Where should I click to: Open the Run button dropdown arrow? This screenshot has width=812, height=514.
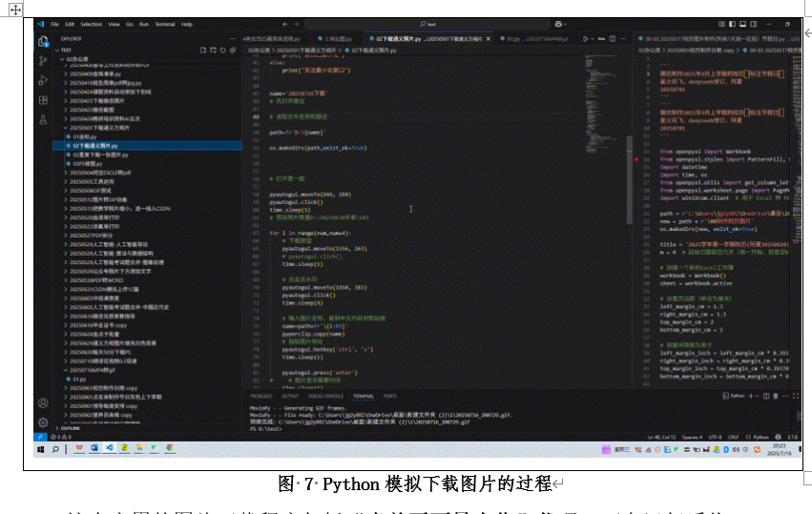coord(592,39)
